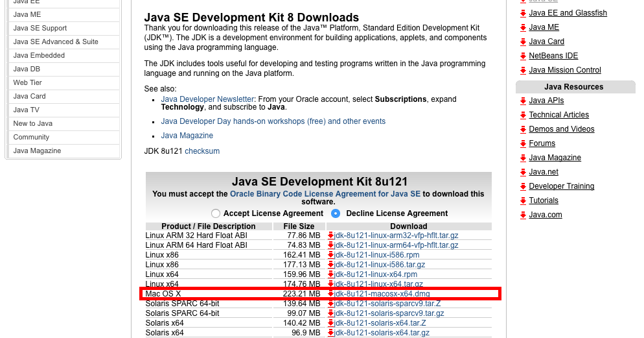Viewport: 644px width, 338px height.
Task: Open Java Embedded in left navigation
Action: click(63, 55)
